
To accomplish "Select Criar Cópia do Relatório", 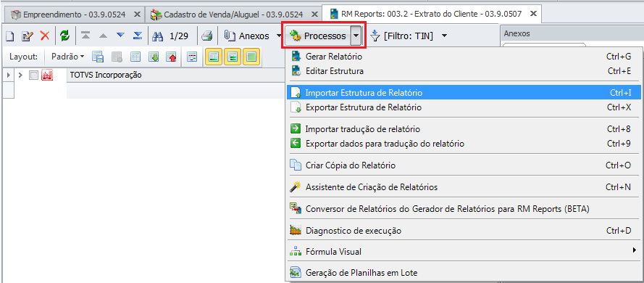I will 464,165.
